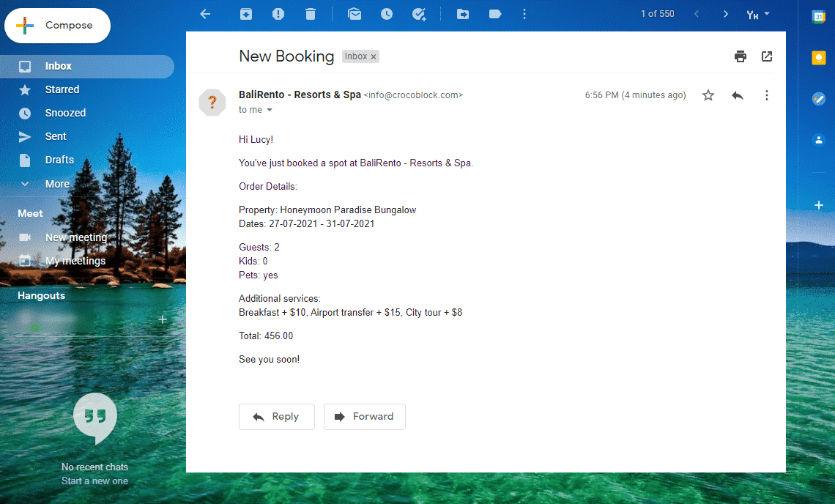Print the New Booking email
The height and width of the screenshot is (504, 835).
pos(741,56)
